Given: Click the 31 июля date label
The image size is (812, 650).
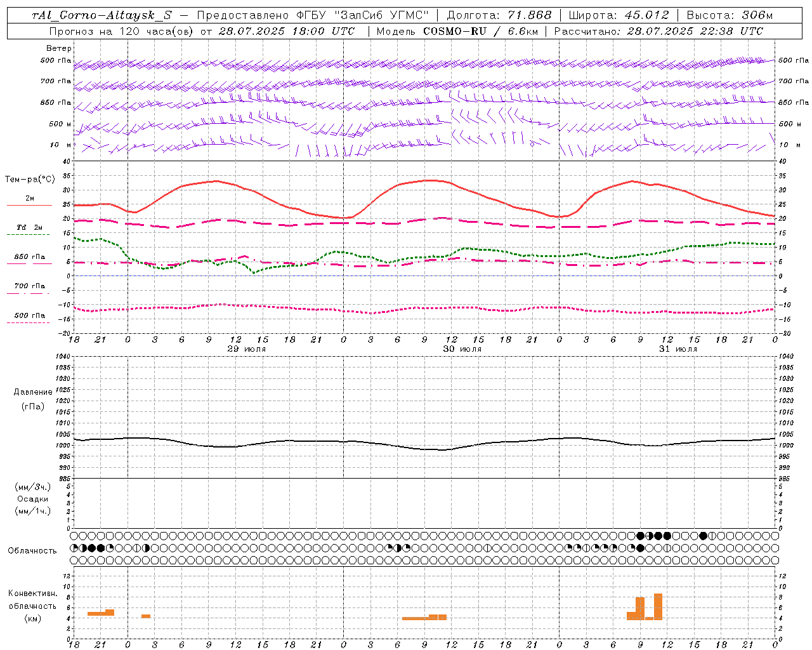Looking at the screenshot, I should click(678, 349).
